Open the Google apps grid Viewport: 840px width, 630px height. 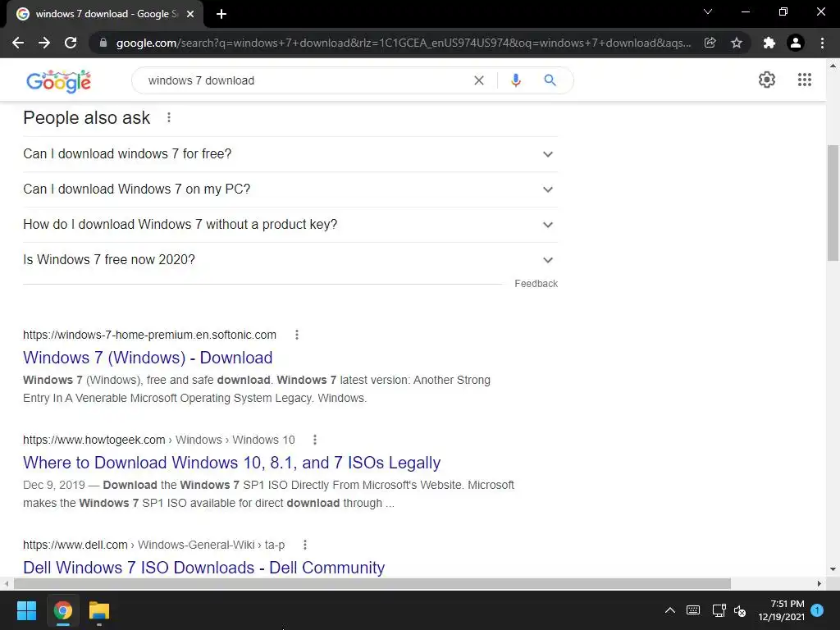[x=804, y=80]
